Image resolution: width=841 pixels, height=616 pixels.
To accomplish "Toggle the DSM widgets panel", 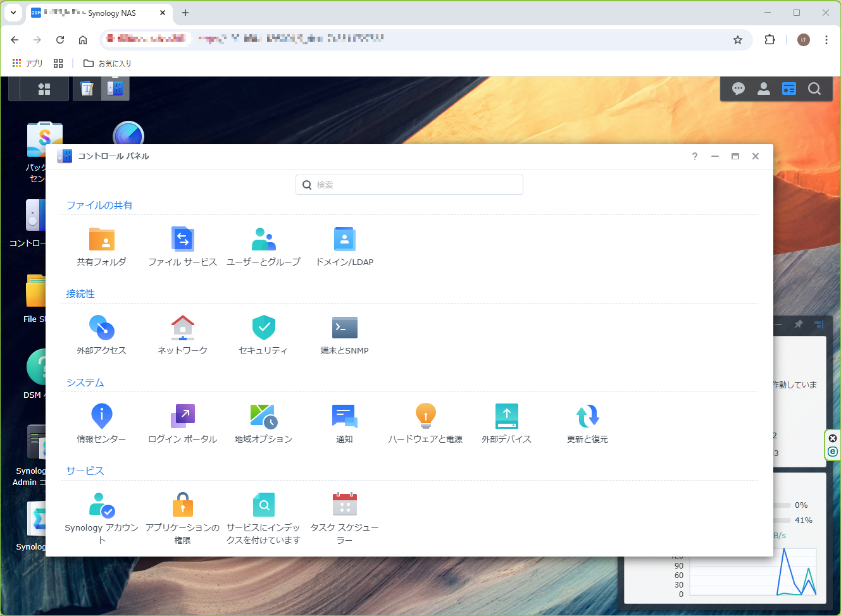I will tap(789, 89).
